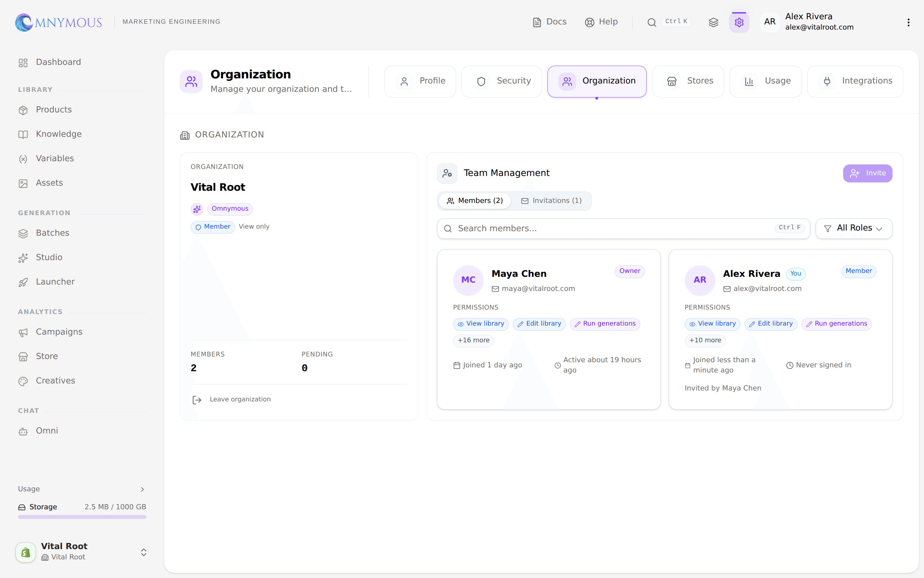This screenshot has height=578, width=924.
Task: Click the Omnymous sparkle icon badge
Action: point(197,209)
